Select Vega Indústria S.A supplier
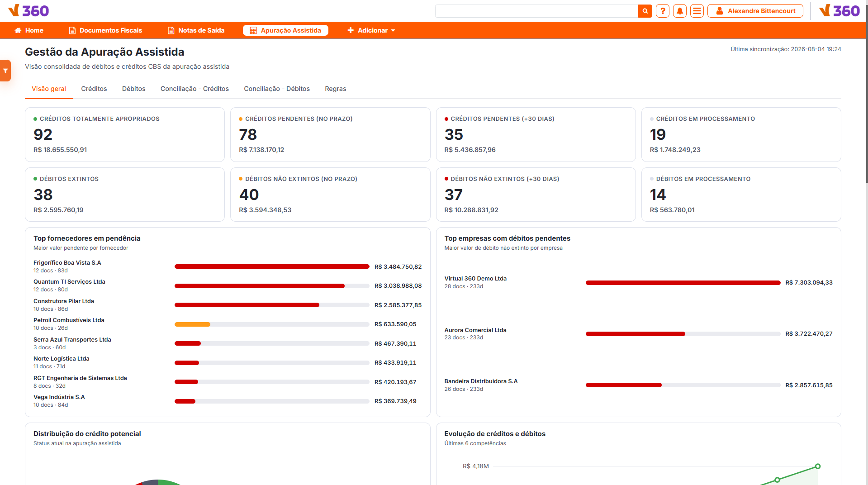Screen dimensions: 868x485 coord(59,397)
